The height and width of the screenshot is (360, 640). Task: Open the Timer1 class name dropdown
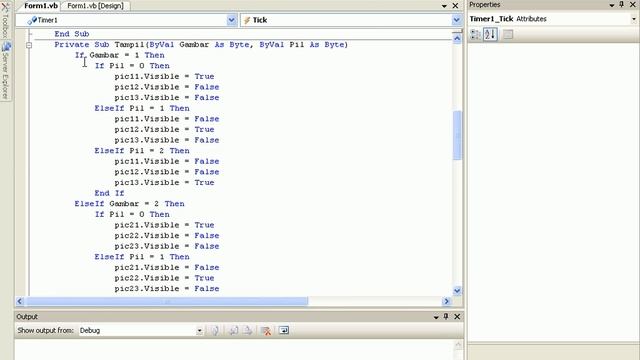tap(231, 20)
